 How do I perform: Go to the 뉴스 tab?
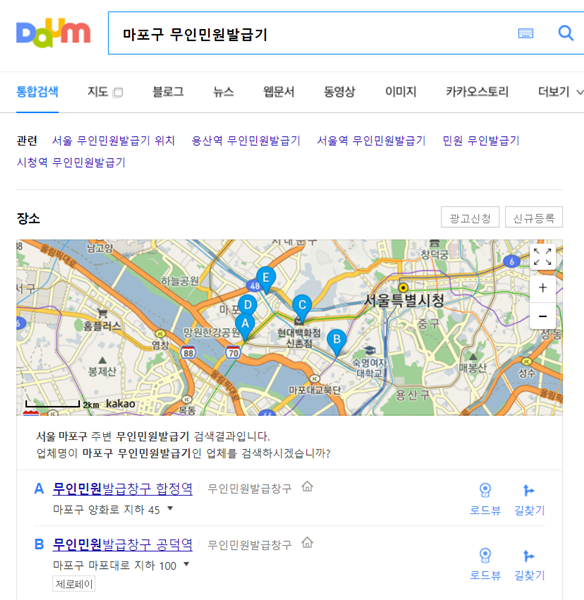pos(223,92)
